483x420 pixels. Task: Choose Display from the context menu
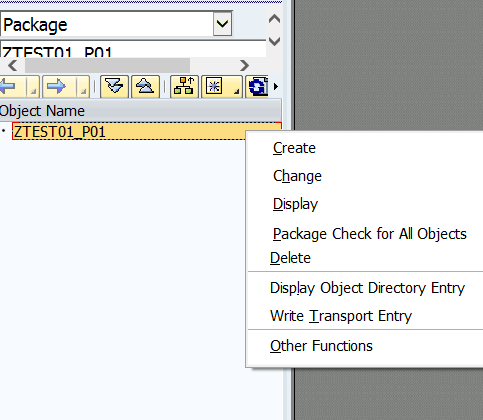[x=295, y=204]
